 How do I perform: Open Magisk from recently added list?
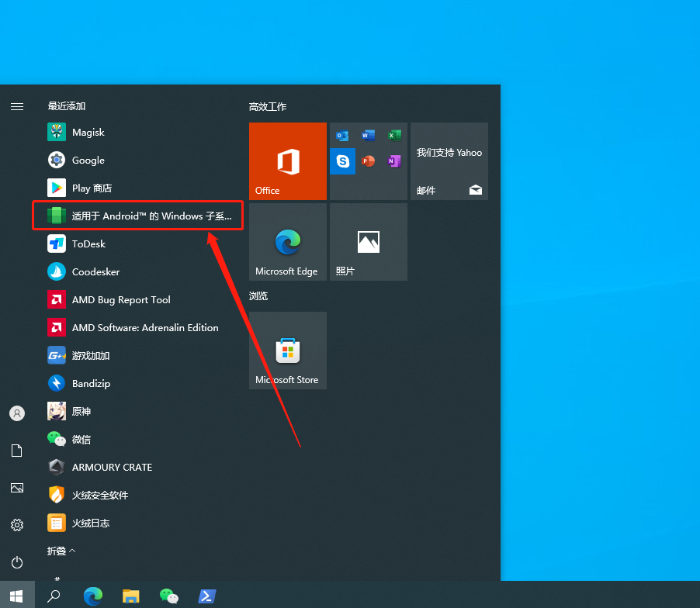point(88,133)
